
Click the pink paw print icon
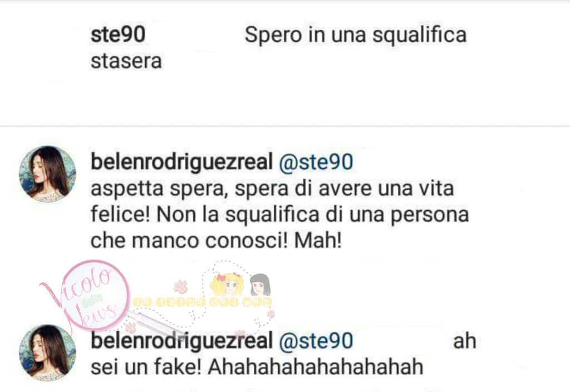coord(181,286)
